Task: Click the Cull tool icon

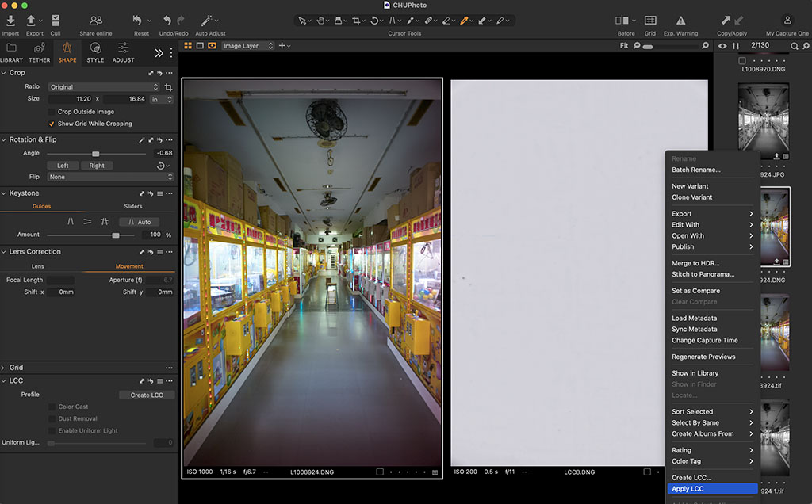Action: click(55, 21)
